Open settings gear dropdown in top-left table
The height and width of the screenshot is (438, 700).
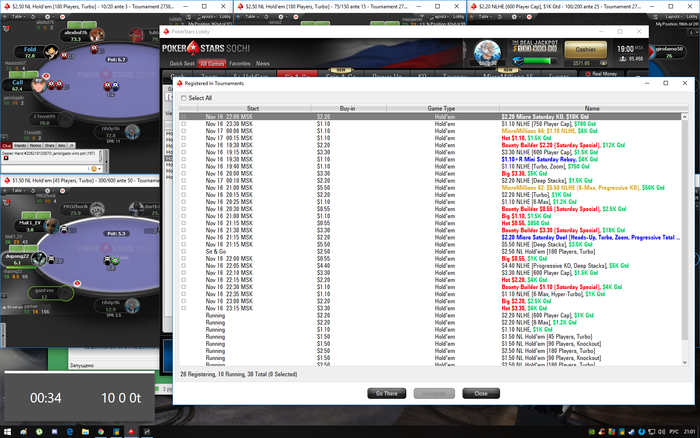pos(49,17)
